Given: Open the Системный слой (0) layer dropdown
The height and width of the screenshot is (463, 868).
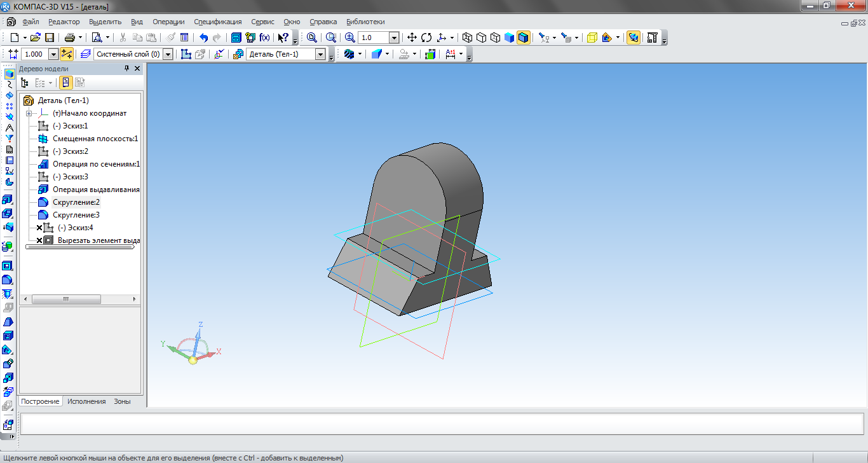Looking at the screenshot, I should (x=168, y=55).
